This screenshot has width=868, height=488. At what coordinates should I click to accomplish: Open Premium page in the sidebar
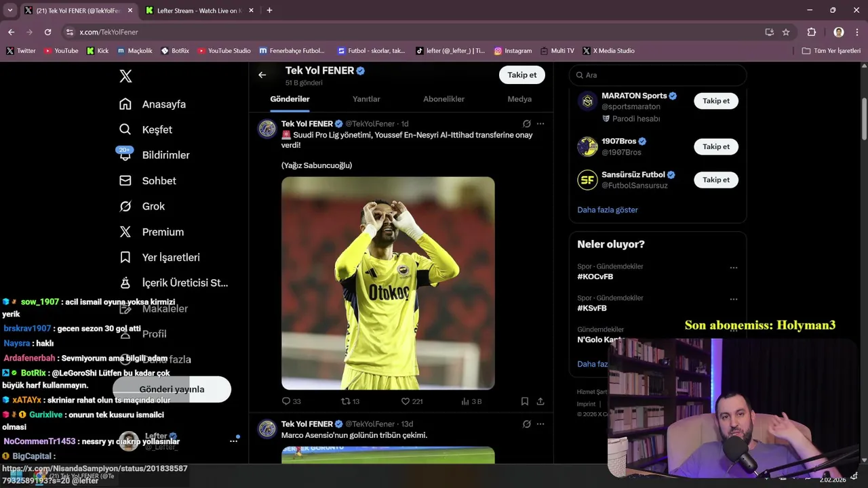tap(152, 232)
